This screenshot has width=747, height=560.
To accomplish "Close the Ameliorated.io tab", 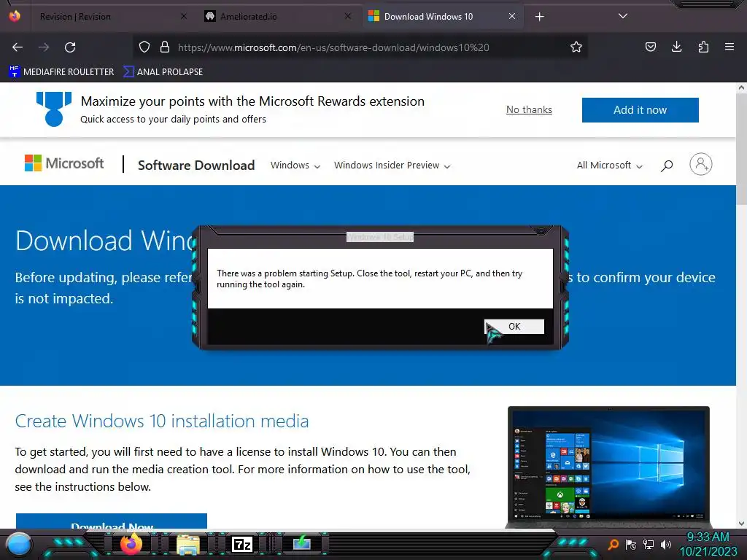I will (348, 16).
